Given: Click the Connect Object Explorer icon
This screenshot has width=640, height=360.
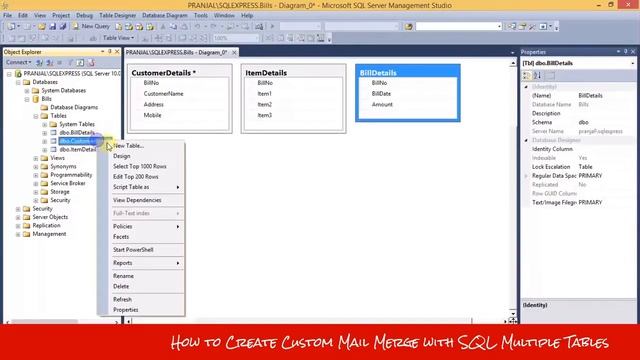Looking at the screenshot, I should point(40,62).
